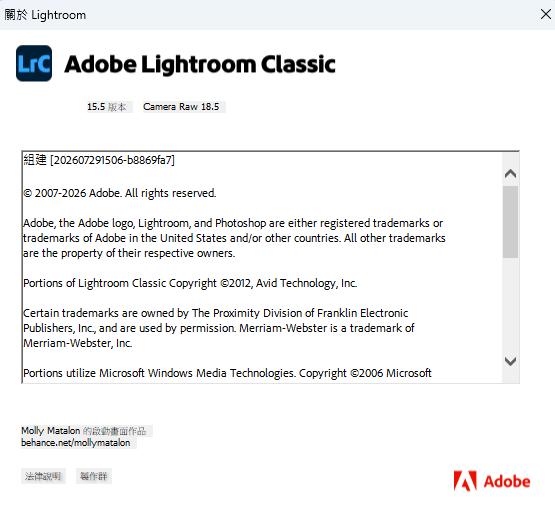Close the 關於 Lightroom dialog
Screen dimensions: 555x506
click(545, 15)
